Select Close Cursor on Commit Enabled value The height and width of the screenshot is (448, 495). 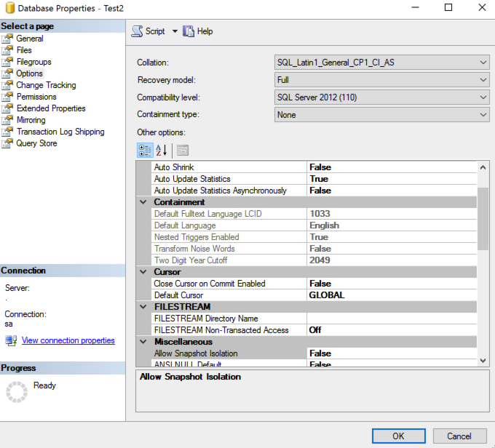click(392, 284)
